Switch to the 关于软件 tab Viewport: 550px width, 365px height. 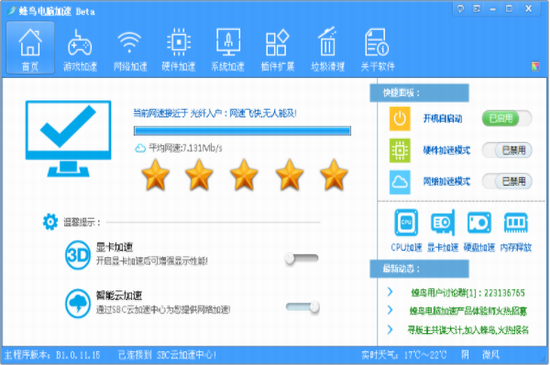377,49
